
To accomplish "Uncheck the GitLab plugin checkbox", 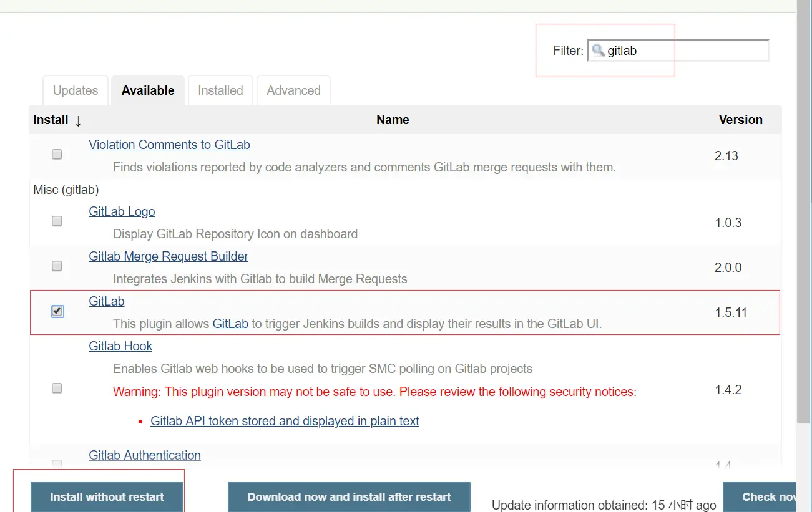I will tap(57, 311).
